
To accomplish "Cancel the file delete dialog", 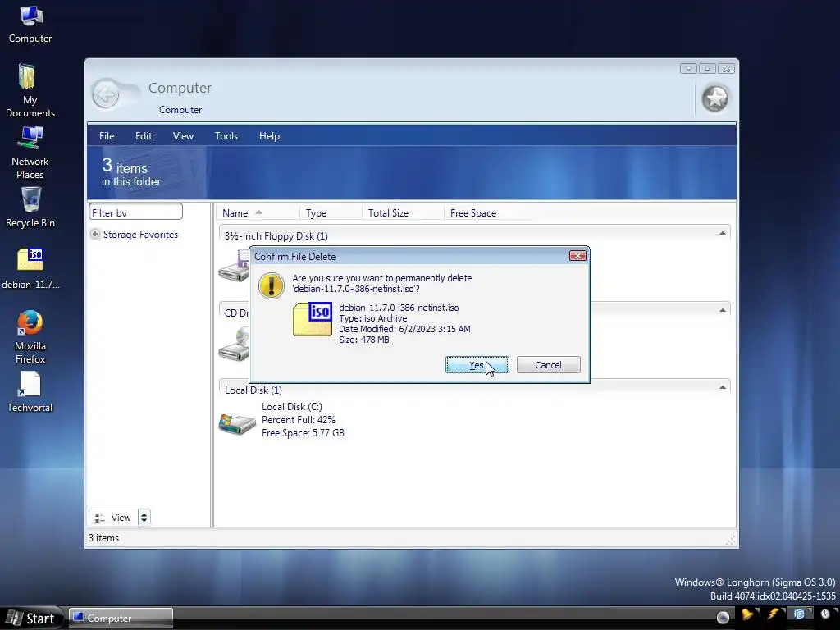I will tap(548, 365).
